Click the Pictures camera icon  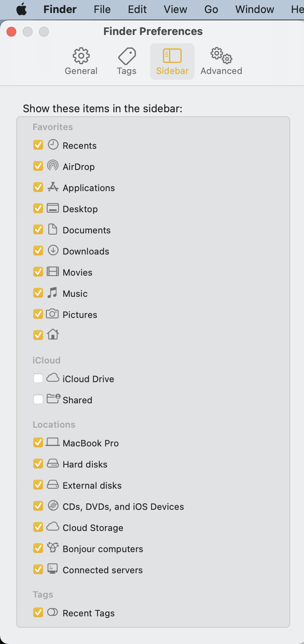[52, 314]
